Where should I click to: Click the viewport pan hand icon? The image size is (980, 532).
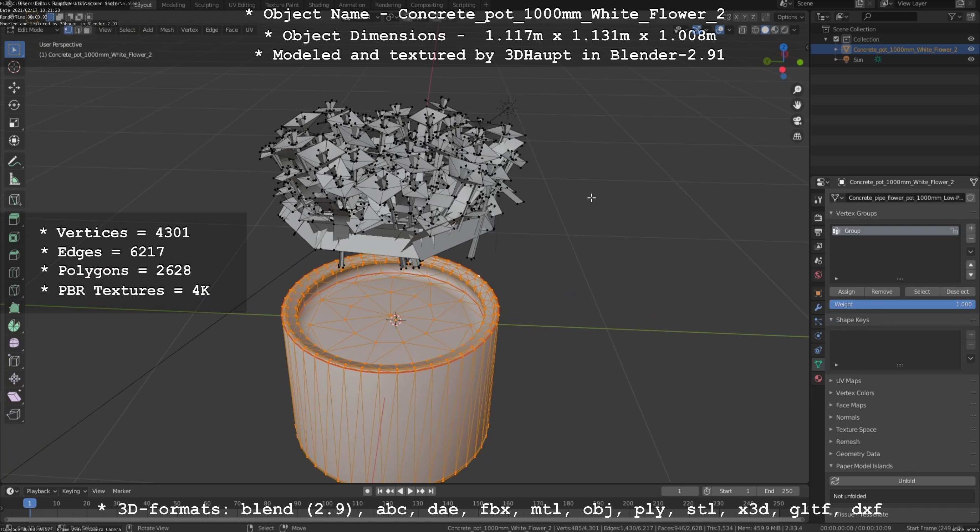tap(797, 105)
